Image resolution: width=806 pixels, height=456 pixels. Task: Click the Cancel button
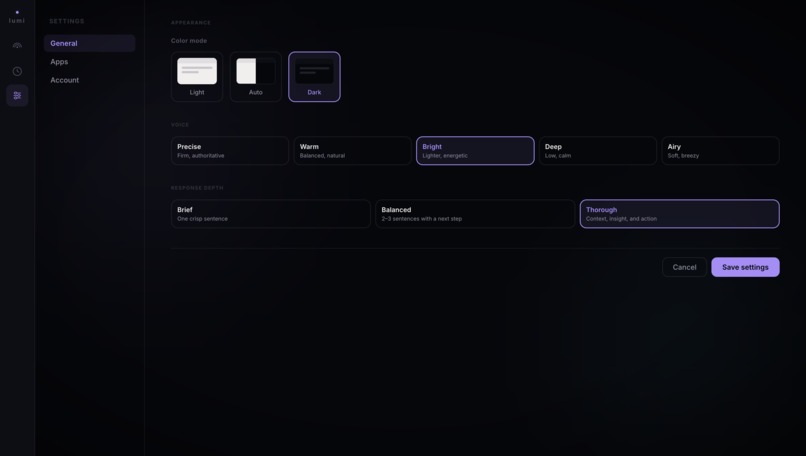click(x=684, y=267)
